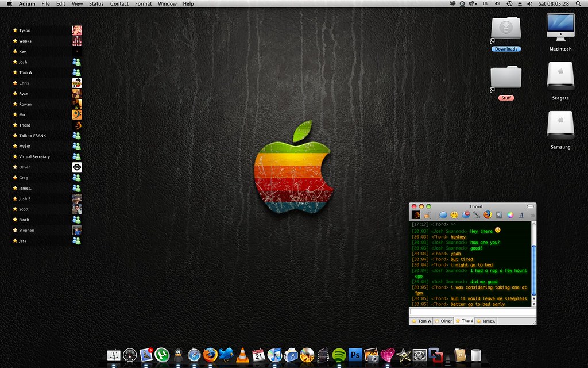This screenshot has height=368, width=588.
Task: Select the Thord chat tab
Action: 464,321
